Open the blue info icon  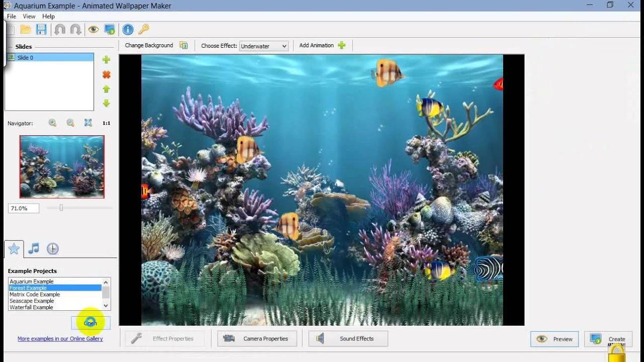pyautogui.click(x=128, y=30)
